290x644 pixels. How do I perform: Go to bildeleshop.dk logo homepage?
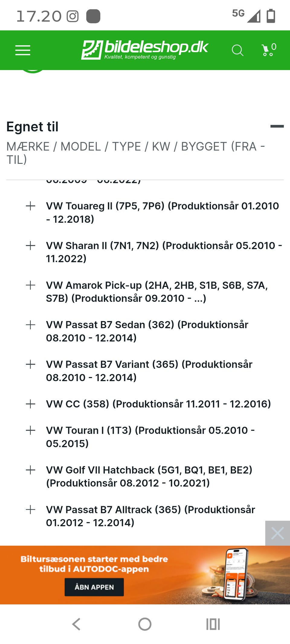pyautogui.click(x=144, y=50)
